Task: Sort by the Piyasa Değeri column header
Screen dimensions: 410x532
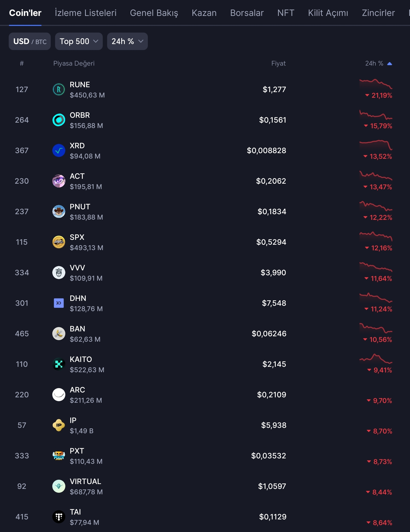Action: tap(74, 63)
